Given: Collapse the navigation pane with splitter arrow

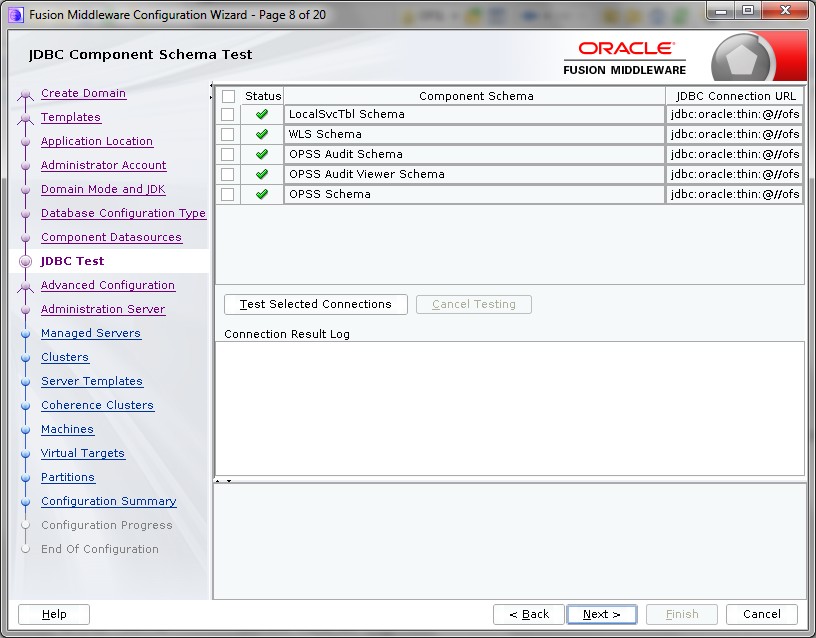Looking at the screenshot, I should (211, 84).
